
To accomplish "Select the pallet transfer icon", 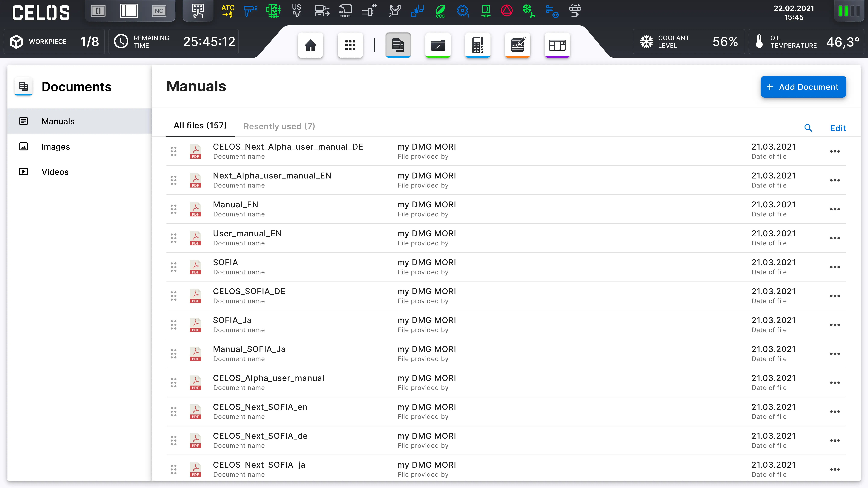I will click(322, 11).
